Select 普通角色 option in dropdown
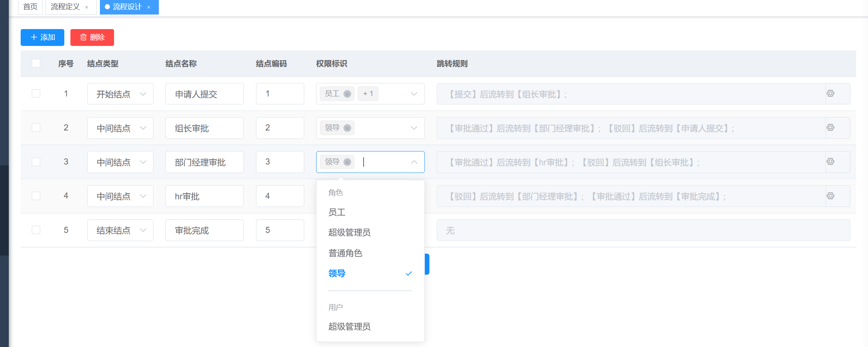This screenshot has height=347, width=868. pyautogui.click(x=370, y=253)
